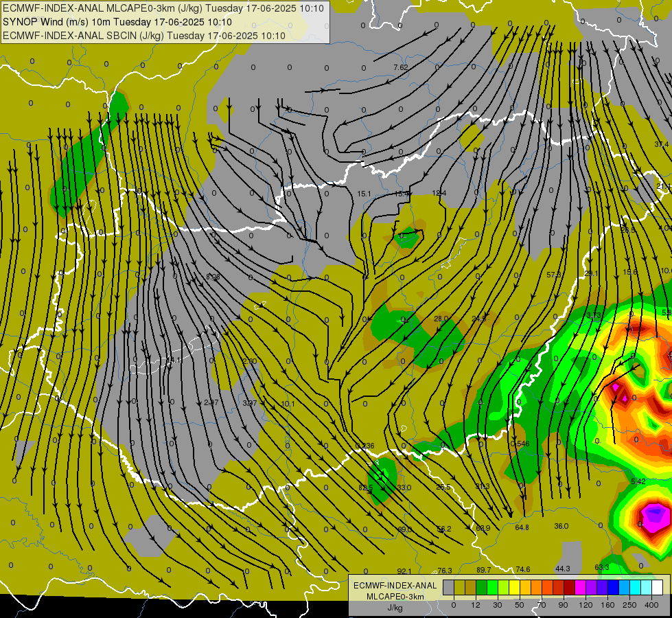Click the legend scale value 400
This screenshot has width=672, height=618.
coord(651,605)
